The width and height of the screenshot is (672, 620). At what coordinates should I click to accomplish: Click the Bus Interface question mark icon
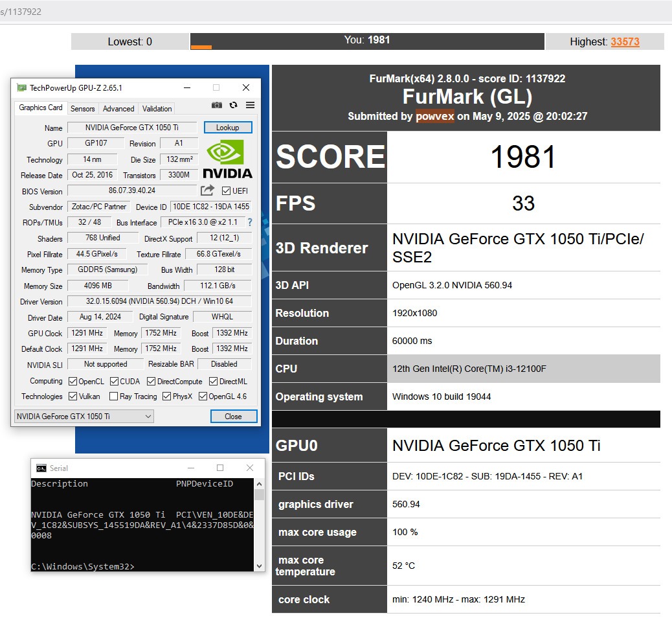(250, 222)
